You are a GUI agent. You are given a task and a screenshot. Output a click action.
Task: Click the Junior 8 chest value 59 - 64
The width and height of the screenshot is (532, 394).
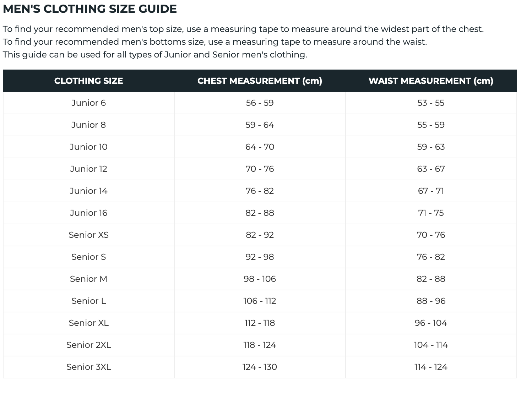pos(260,125)
